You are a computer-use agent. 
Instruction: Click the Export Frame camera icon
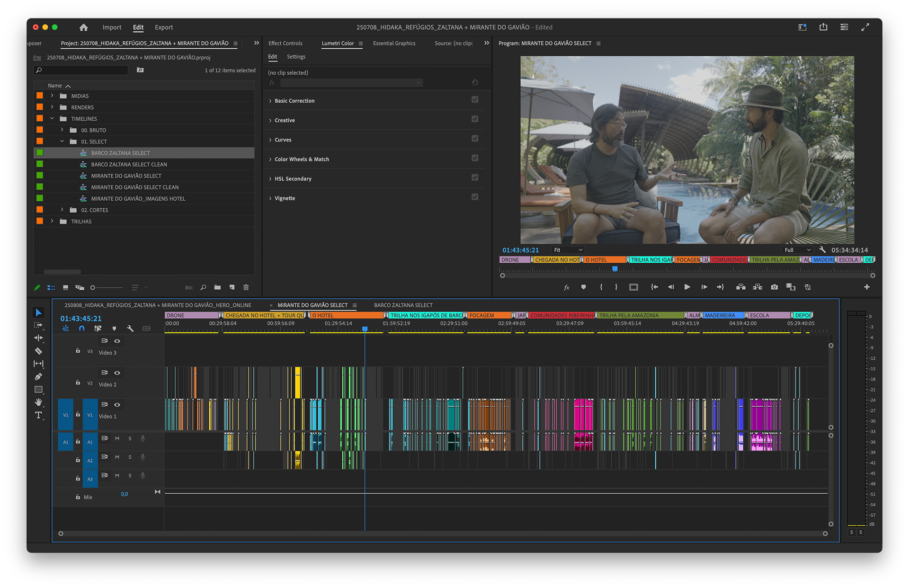coord(774,287)
